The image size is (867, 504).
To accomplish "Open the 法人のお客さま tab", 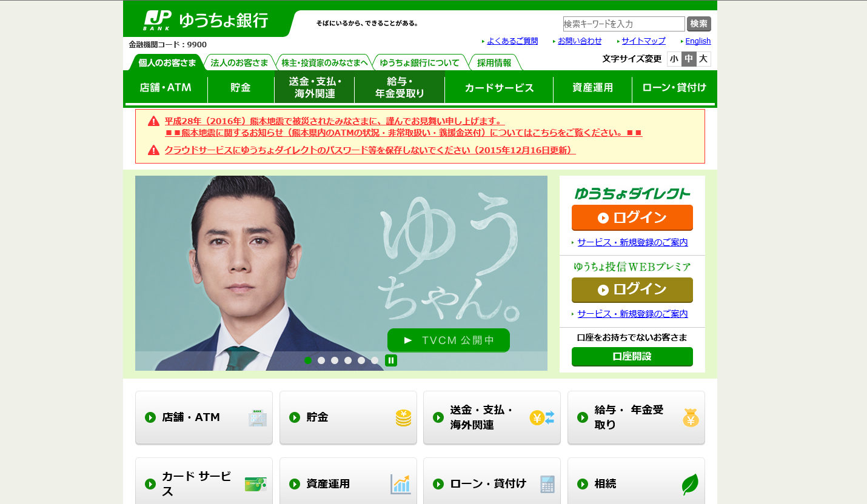I will coord(239,62).
